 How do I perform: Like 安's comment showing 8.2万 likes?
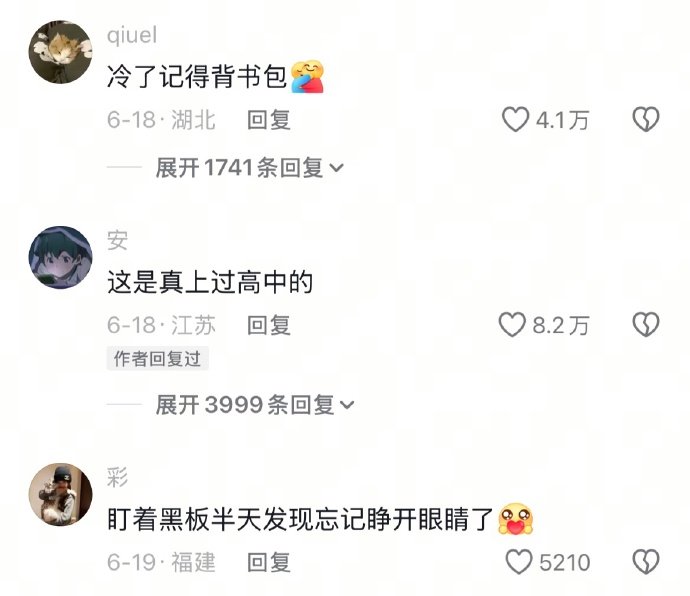[x=512, y=325]
